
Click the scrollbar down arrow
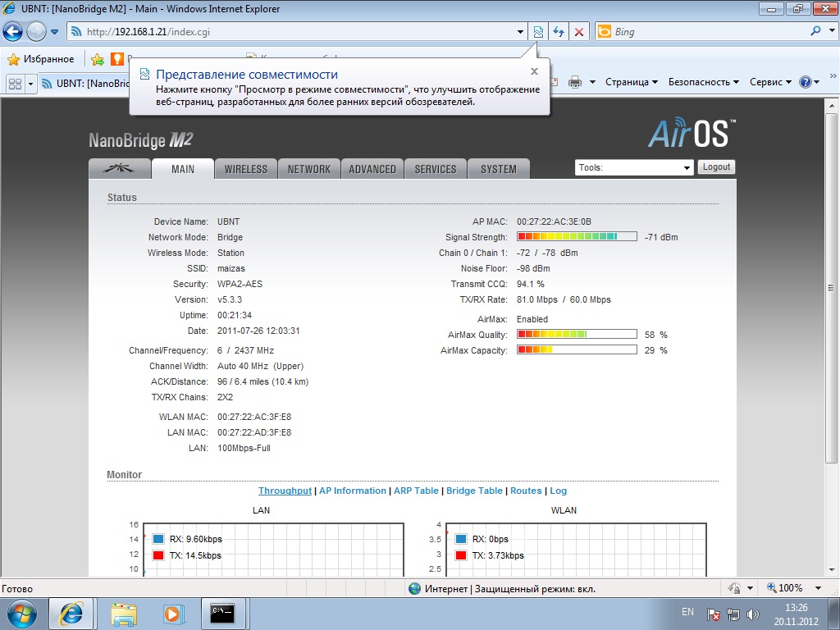(832, 570)
